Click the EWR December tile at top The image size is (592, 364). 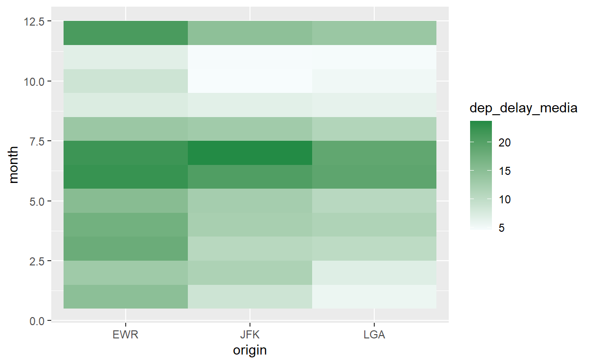click(126, 33)
